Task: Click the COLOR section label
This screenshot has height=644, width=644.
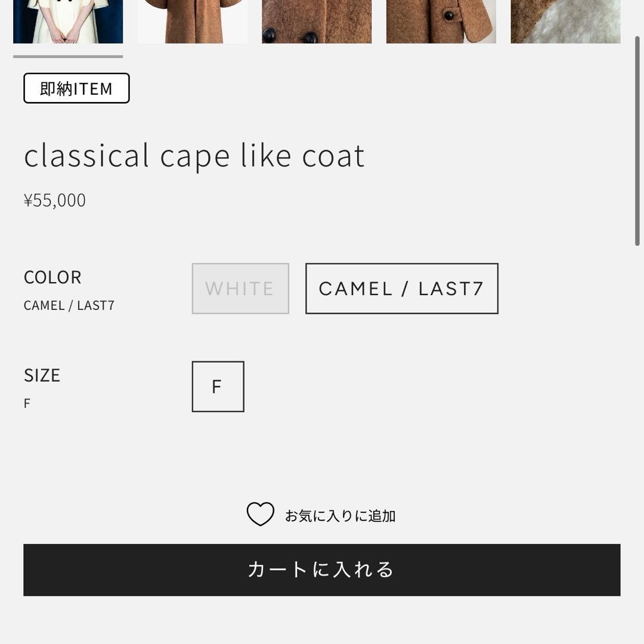Action: coord(52,277)
